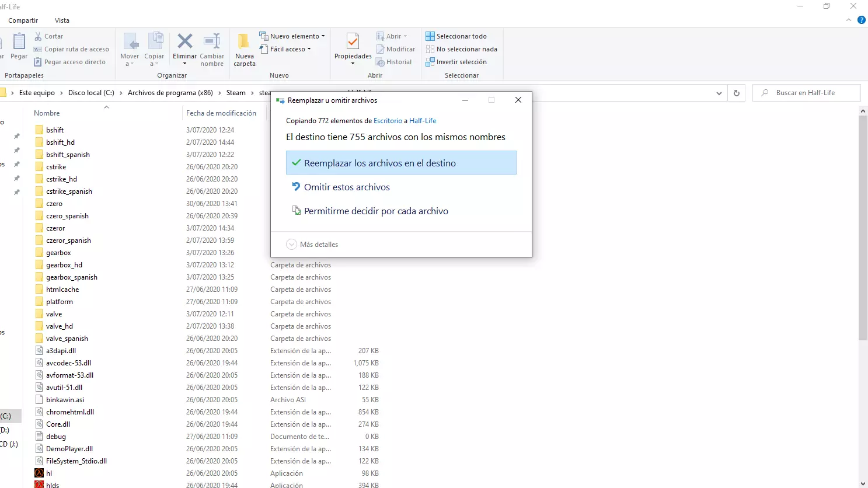This screenshot has width=868, height=488.
Task: Click the Pegar clipboard icon
Action: coord(19,42)
